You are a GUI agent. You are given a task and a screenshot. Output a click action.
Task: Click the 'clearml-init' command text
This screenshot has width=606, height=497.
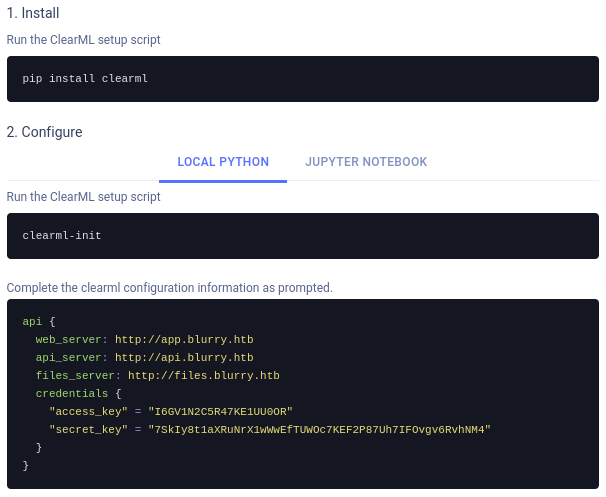(62, 235)
